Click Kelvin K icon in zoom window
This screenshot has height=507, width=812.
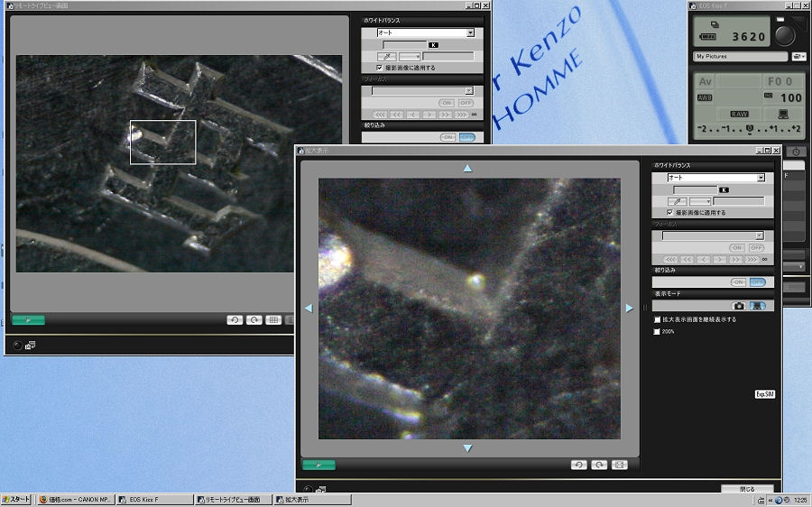click(x=724, y=190)
